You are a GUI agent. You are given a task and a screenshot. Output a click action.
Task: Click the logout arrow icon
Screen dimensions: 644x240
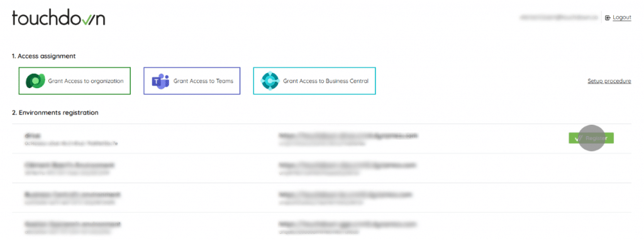pos(608,18)
